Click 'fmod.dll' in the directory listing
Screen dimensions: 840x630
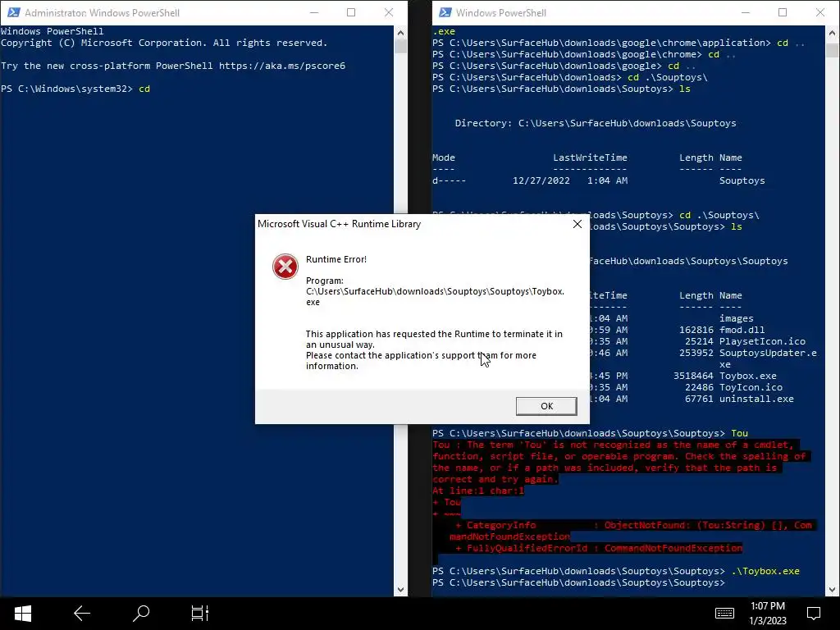(742, 330)
